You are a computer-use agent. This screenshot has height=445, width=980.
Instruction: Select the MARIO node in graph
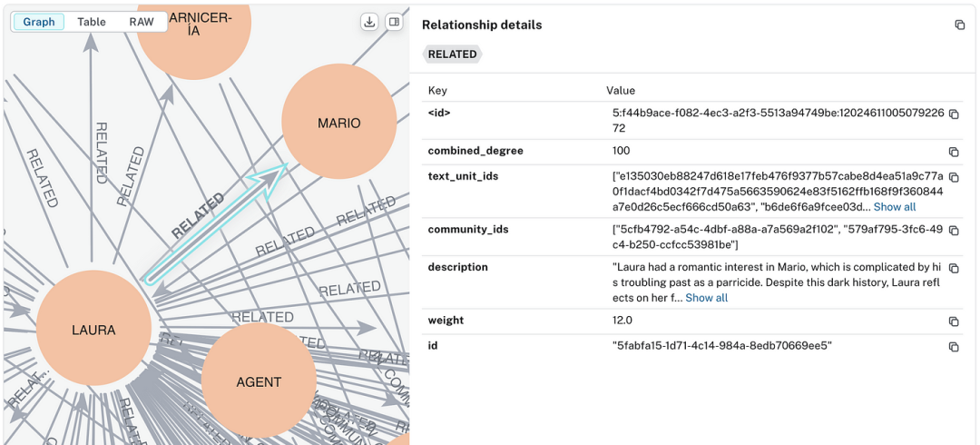coord(338,123)
